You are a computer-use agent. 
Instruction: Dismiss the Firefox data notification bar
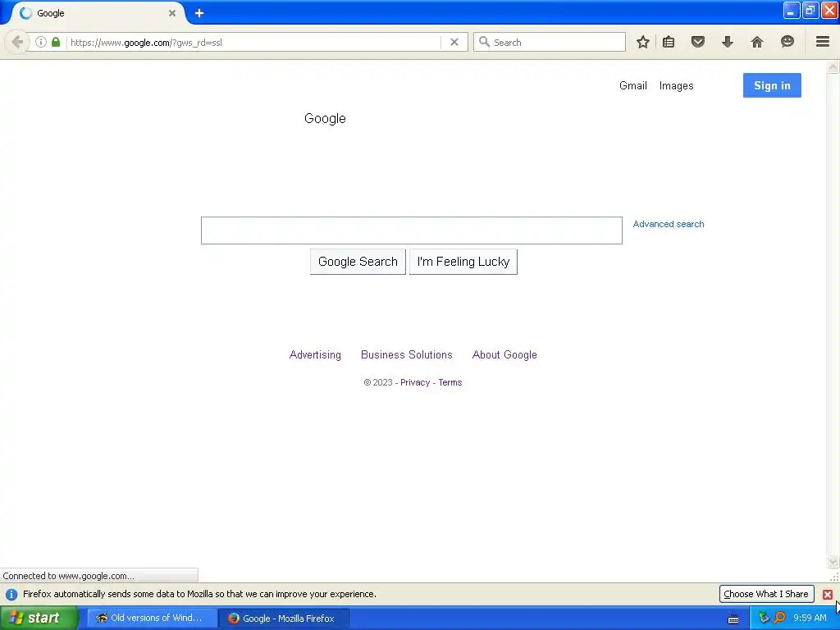click(828, 595)
